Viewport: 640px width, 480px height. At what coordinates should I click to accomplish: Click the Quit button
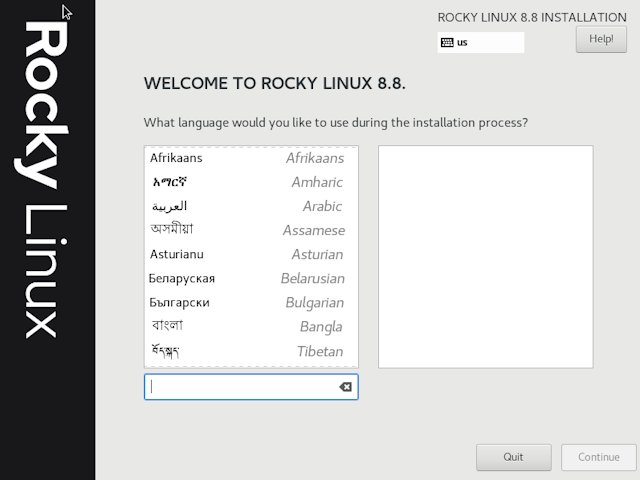[x=513, y=457]
